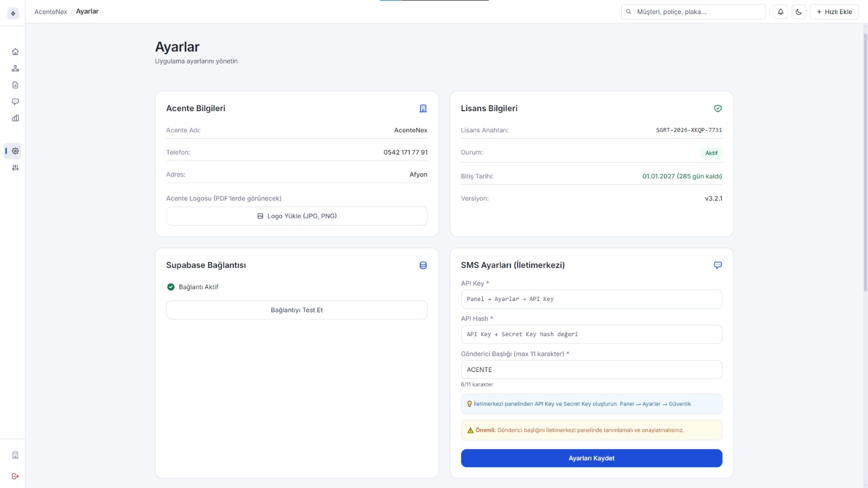
Task: Save SMS settings with Ayarları Kaydet
Action: click(591, 458)
